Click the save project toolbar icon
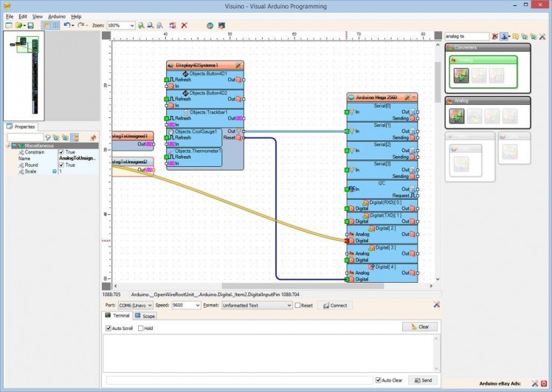Screen dimensions: 552x392 click(x=30, y=25)
